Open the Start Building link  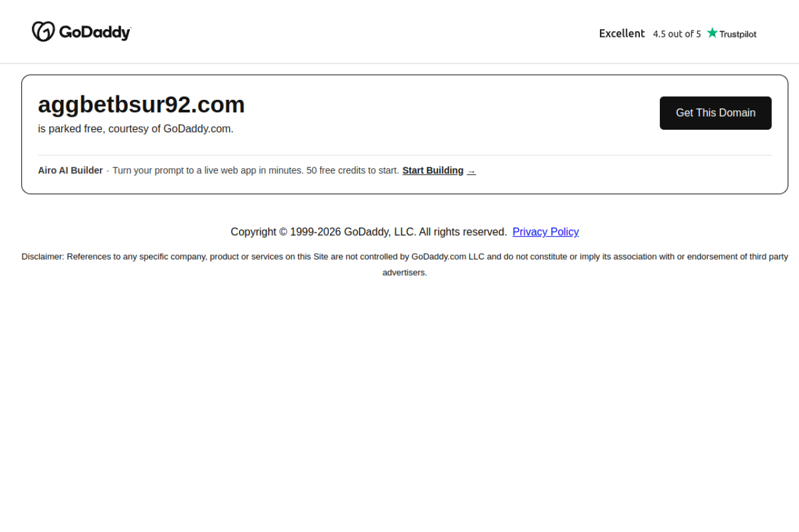[433, 170]
